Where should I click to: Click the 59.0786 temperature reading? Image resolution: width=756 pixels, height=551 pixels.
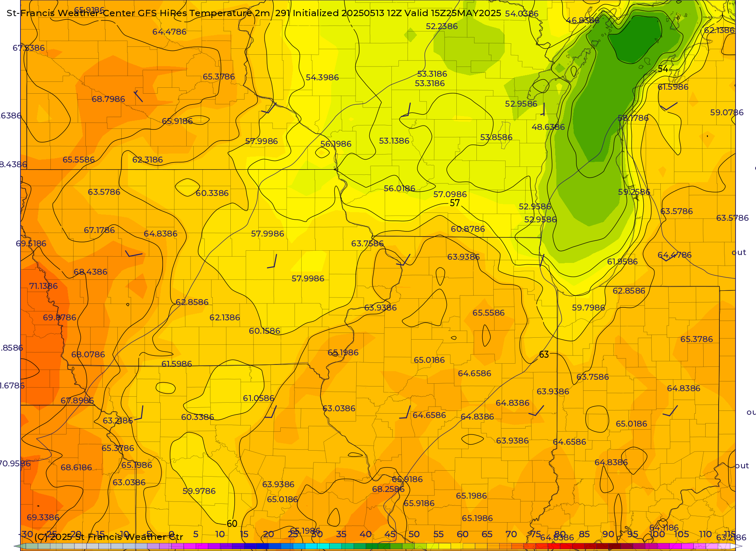(x=727, y=113)
